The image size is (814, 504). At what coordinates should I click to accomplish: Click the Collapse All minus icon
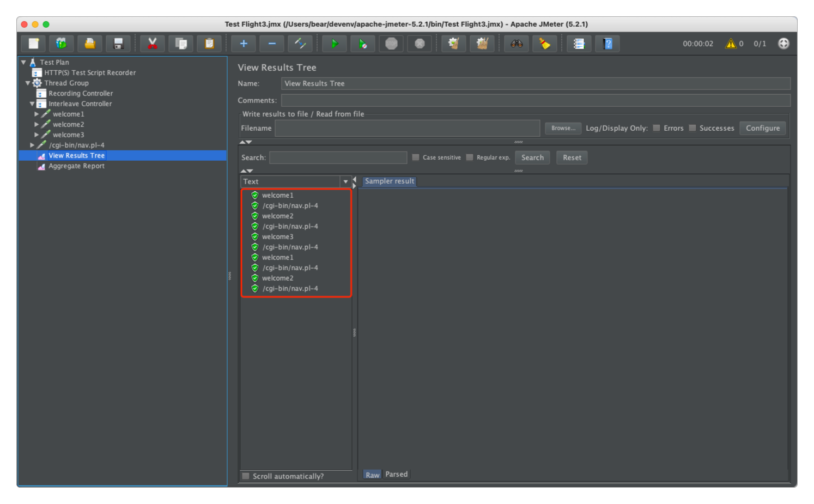(272, 44)
